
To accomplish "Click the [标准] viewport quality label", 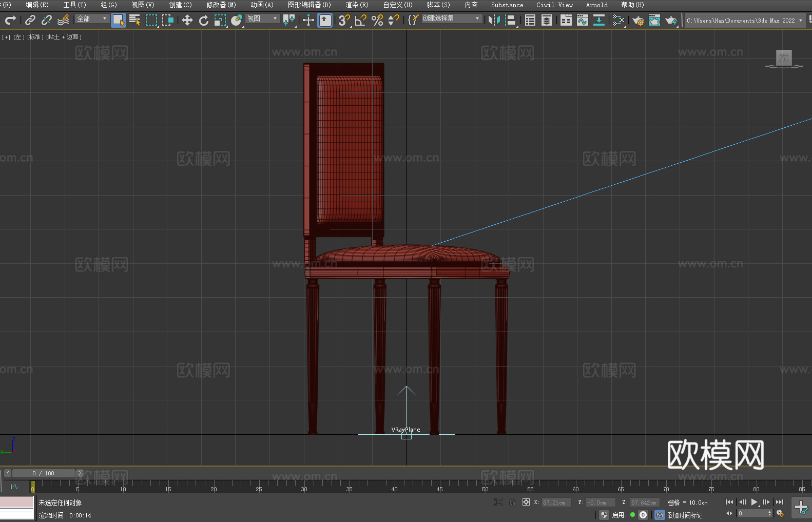I will (x=35, y=37).
